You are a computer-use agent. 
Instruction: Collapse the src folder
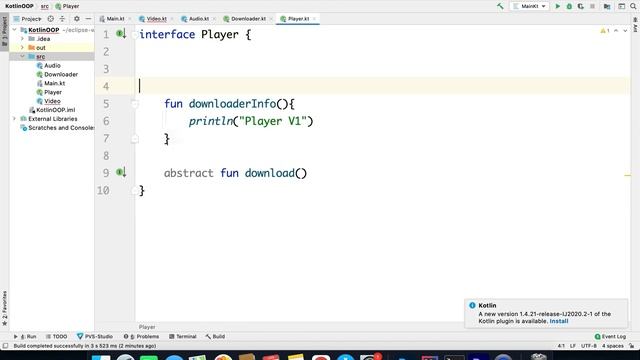(22, 57)
